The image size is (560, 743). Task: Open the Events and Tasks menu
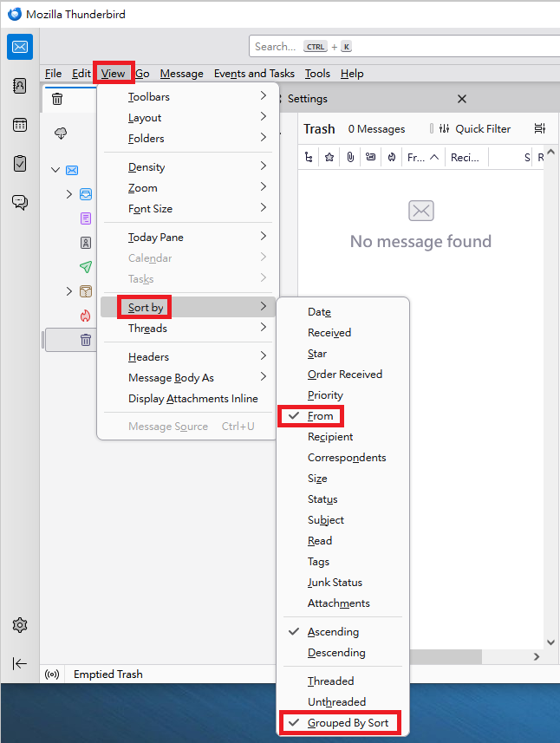pos(254,74)
